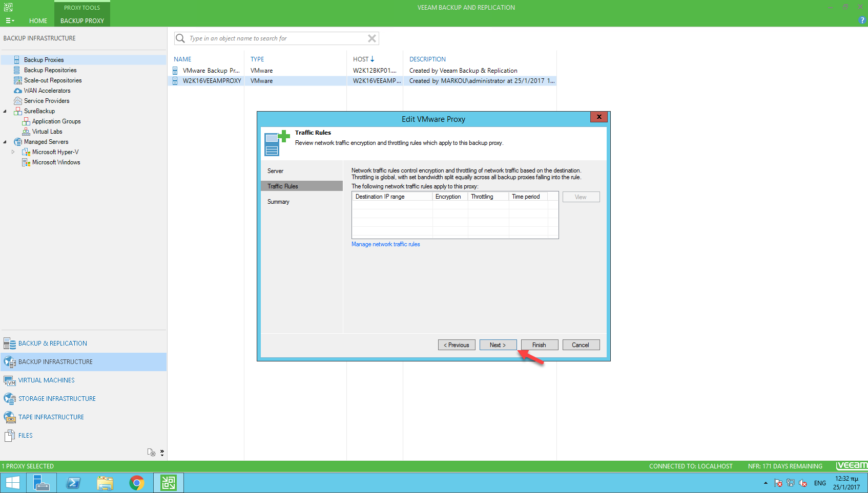Viewport: 868px width, 493px height.
Task: Click the Virtual Labs icon
Action: (x=26, y=132)
